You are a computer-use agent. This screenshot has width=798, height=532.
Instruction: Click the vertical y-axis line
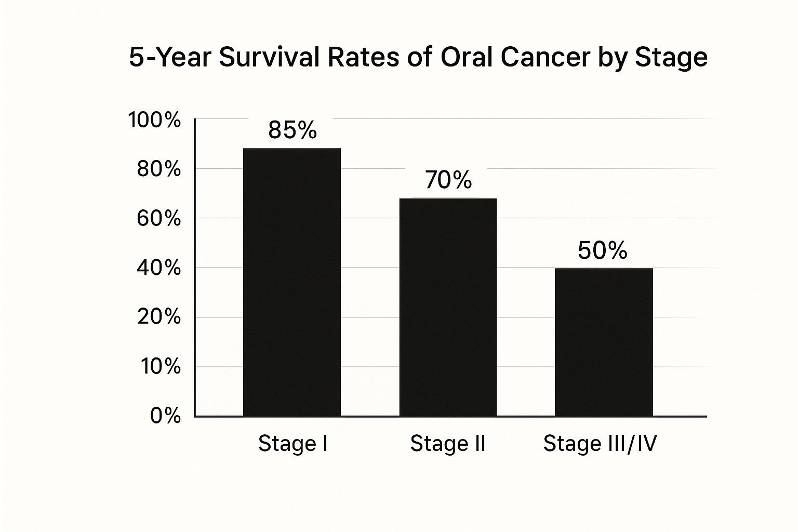pyautogui.click(x=195, y=260)
